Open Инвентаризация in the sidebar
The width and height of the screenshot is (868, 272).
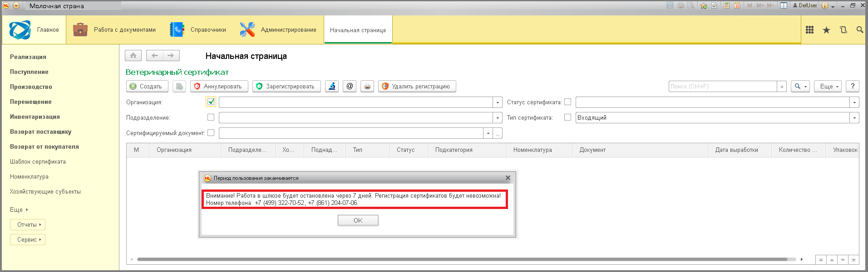35,117
